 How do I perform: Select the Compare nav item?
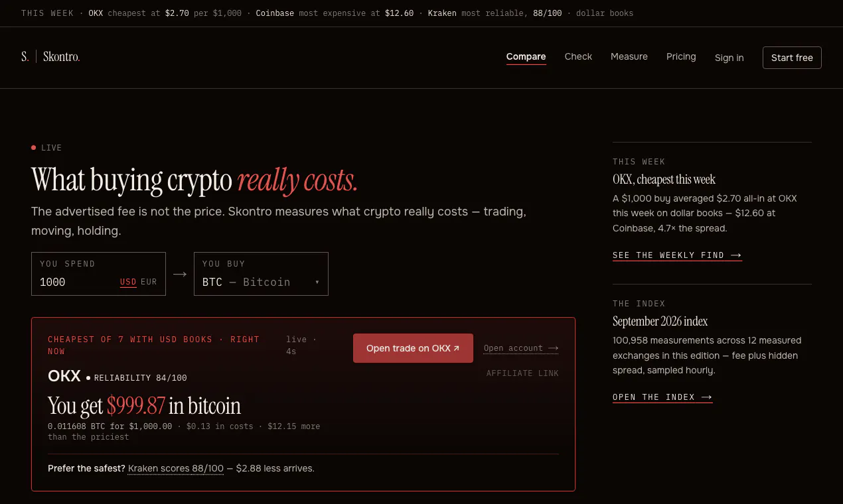(526, 57)
